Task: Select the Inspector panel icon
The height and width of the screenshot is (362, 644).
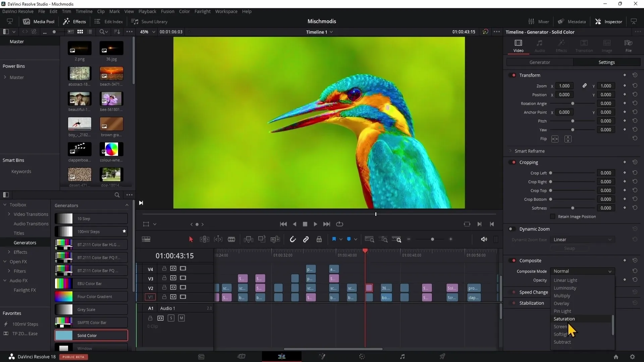Action: coord(598,21)
